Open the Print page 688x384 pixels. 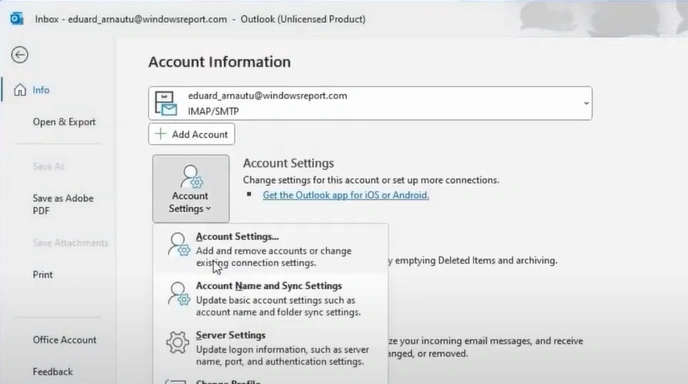(43, 274)
